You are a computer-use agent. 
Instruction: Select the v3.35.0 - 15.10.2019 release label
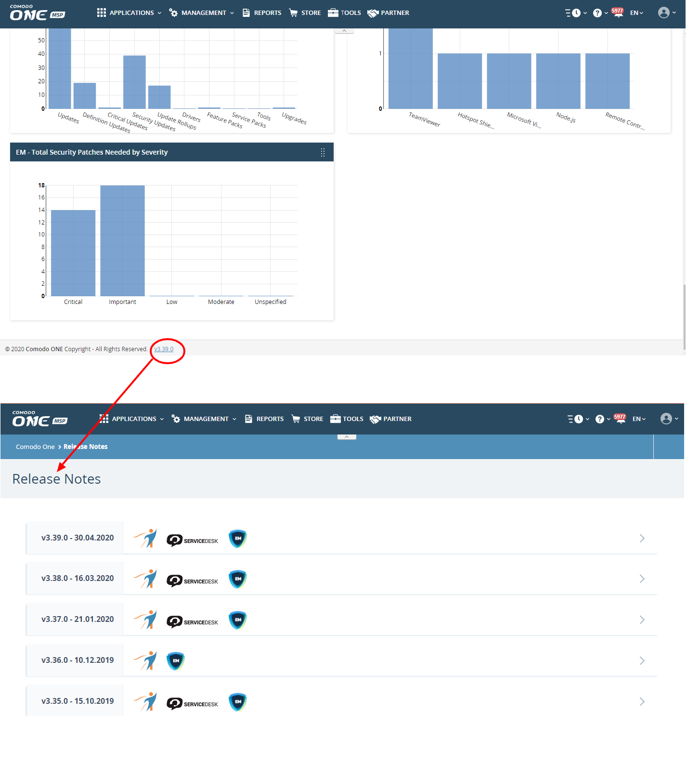(x=78, y=701)
